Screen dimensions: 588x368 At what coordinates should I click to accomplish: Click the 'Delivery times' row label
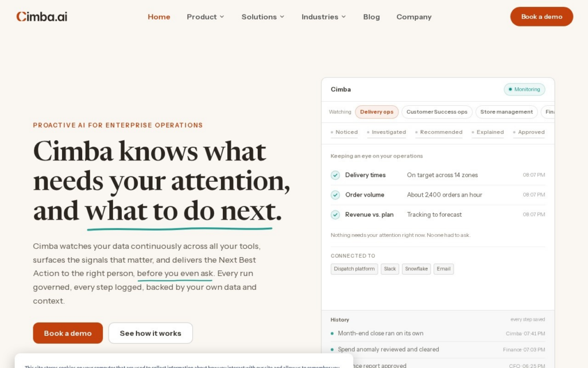point(365,175)
